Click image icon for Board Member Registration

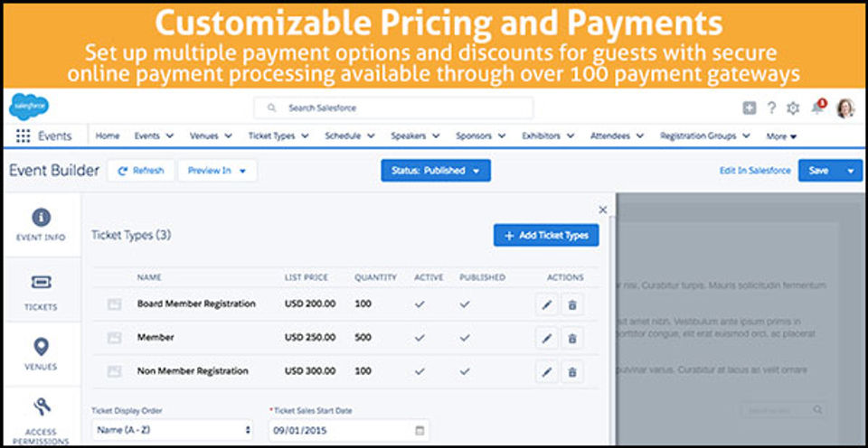(x=114, y=304)
